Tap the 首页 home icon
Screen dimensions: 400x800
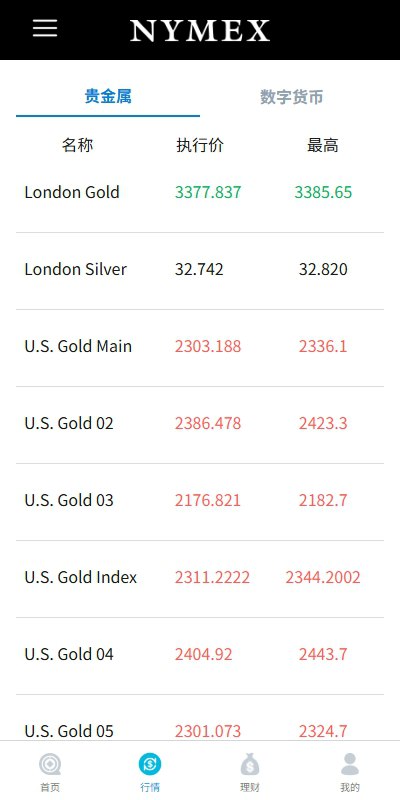[x=50, y=765]
